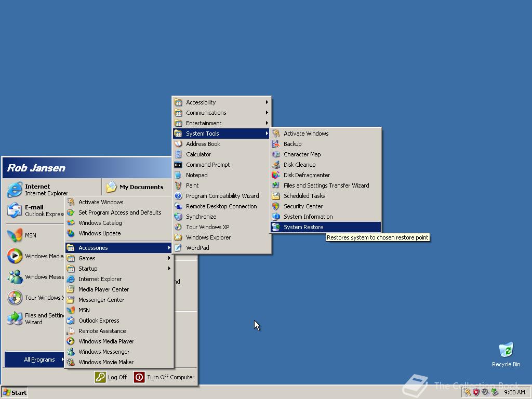Open pinned E-mail Outlook Express entry
532x399 pixels.
(35, 210)
